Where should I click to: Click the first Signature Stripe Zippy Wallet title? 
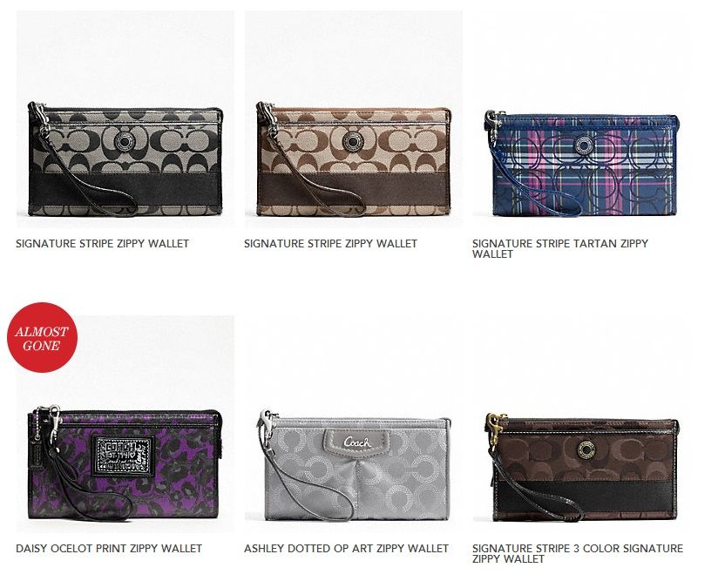[x=103, y=244]
